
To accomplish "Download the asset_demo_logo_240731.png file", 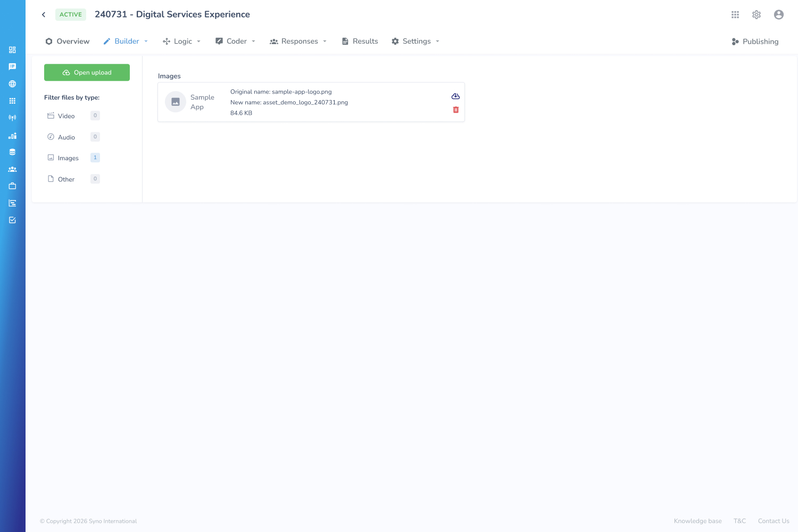I will pos(455,96).
